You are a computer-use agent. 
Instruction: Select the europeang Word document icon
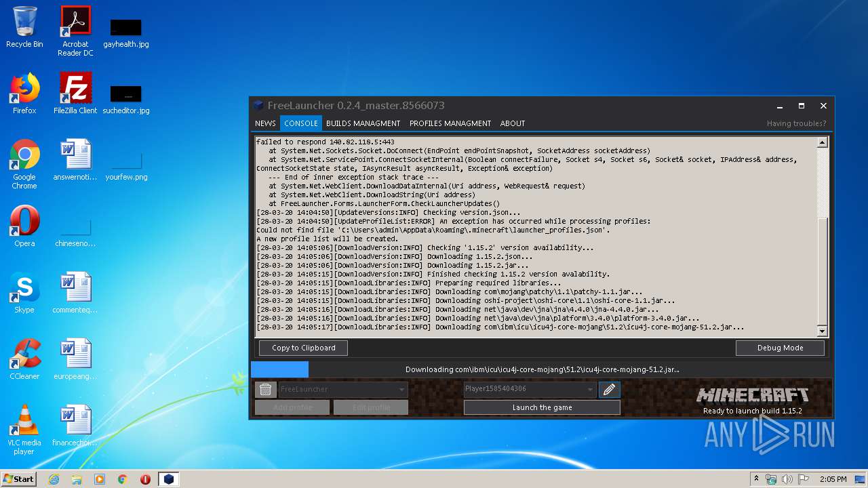point(75,360)
